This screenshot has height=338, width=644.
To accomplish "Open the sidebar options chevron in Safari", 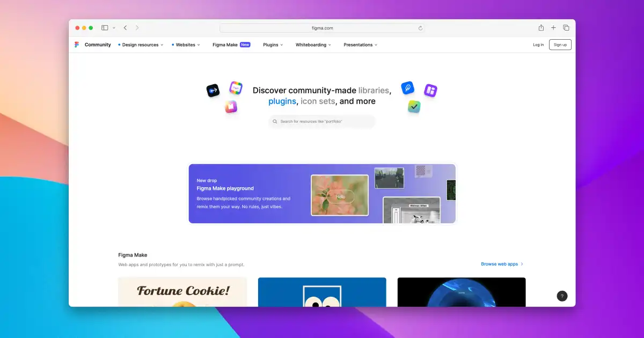I will [114, 28].
